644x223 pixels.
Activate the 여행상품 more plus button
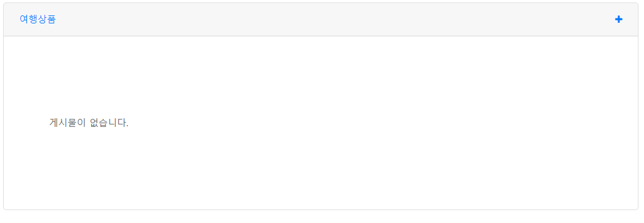(618, 19)
